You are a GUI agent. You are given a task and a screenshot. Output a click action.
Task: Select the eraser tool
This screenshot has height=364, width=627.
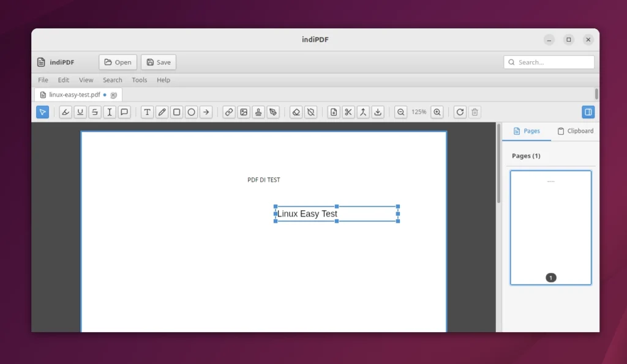[x=296, y=112]
